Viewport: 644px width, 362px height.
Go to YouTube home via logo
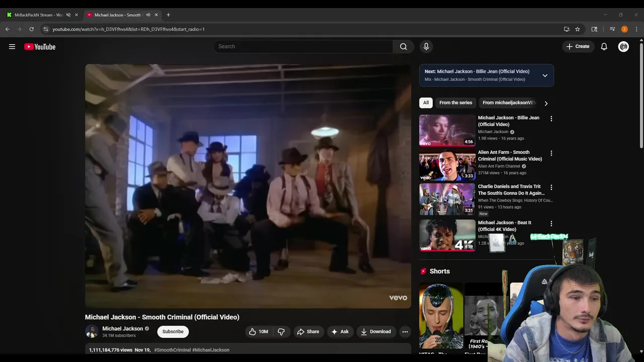click(40, 47)
